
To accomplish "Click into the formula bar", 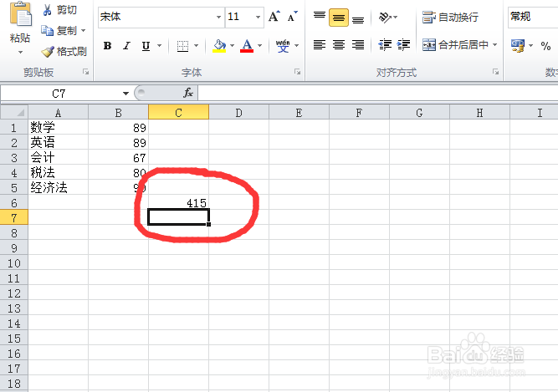I will click(x=377, y=94).
